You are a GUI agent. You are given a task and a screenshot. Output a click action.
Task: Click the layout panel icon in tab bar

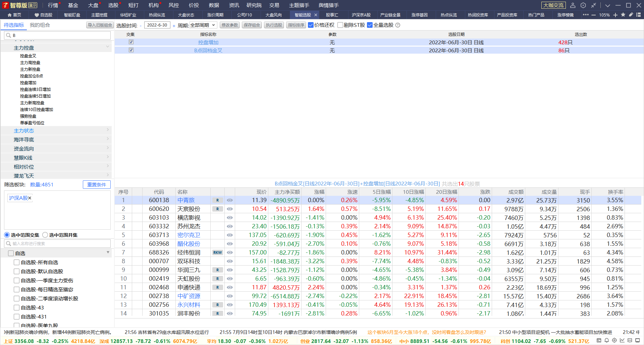click(639, 15)
